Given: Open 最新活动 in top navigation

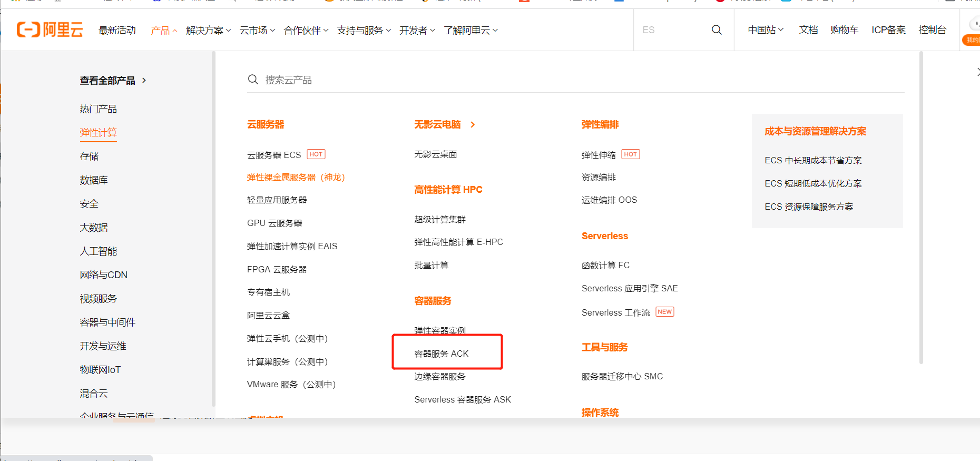Looking at the screenshot, I should click(117, 31).
